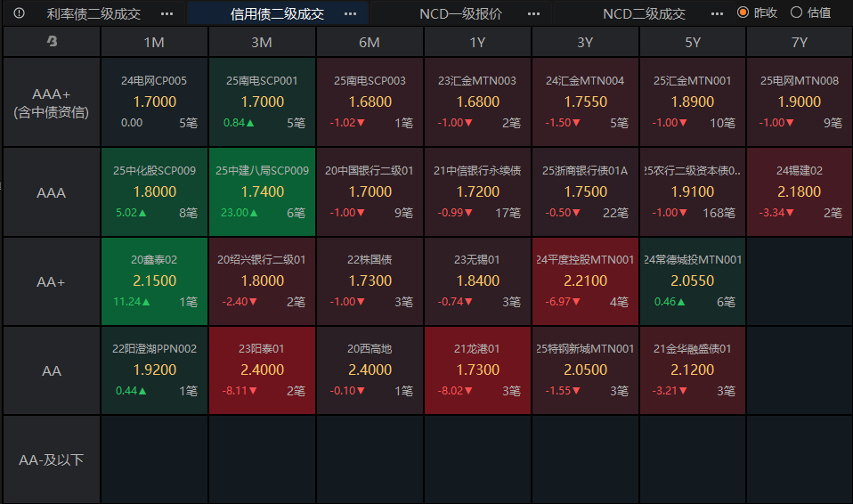Viewport: 853px width, 504px height.
Task: Click the info icon left of 利率债二级成交
Action: point(19,13)
